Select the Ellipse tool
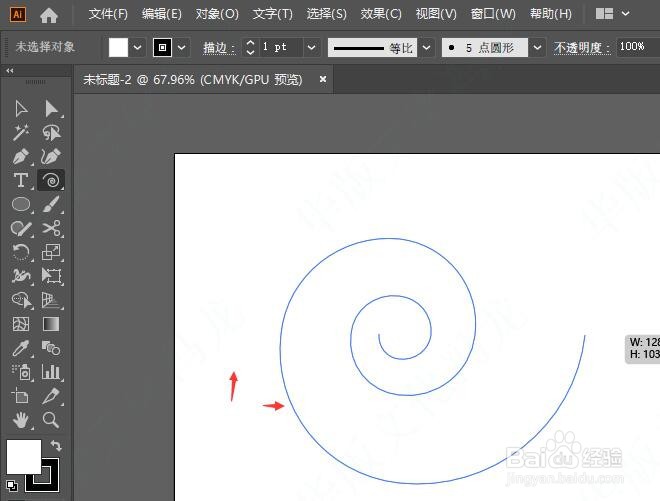 pos(21,204)
